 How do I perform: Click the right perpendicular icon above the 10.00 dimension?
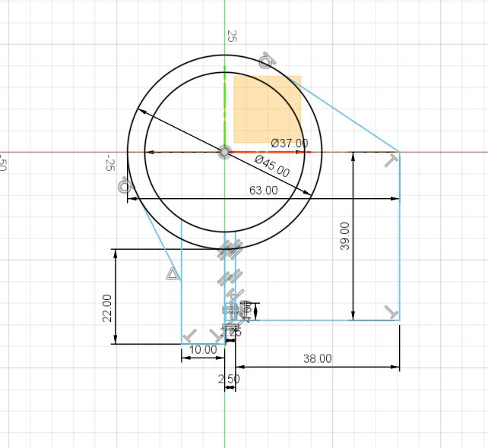point(216,336)
